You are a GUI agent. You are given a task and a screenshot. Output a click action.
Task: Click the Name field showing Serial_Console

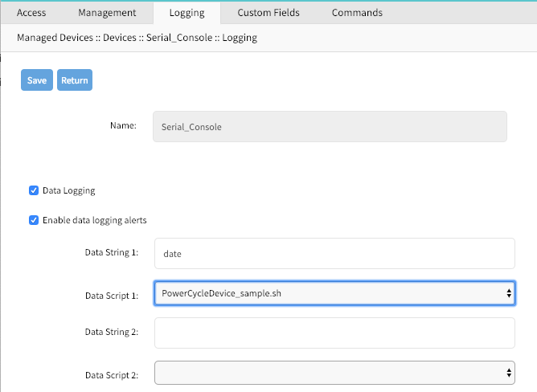[330, 127]
